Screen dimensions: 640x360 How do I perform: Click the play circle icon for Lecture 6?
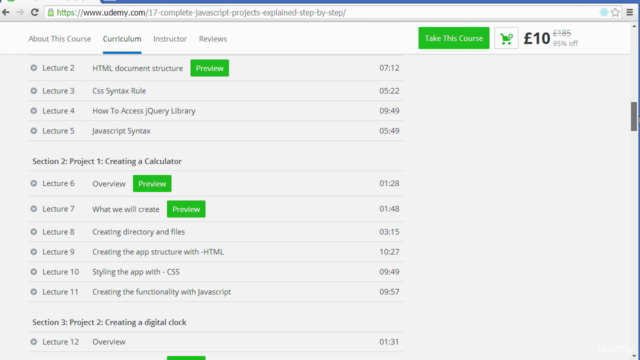coord(34,183)
